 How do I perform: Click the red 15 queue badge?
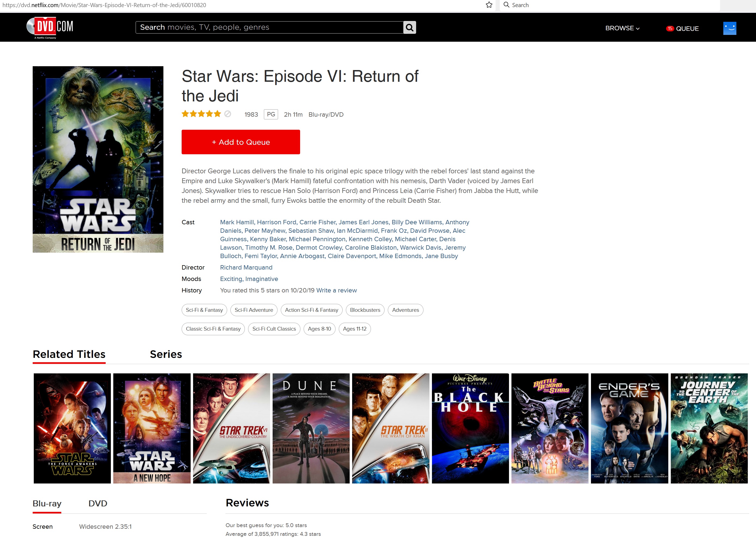click(670, 29)
